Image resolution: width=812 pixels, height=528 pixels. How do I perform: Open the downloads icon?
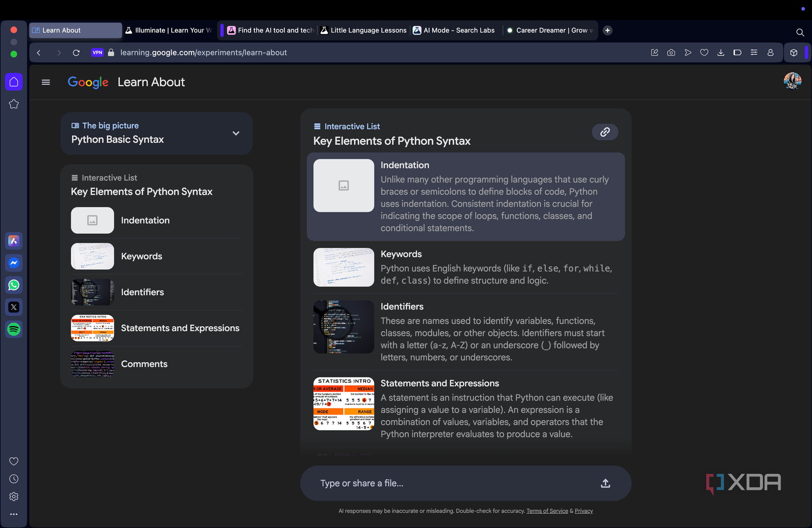coord(721,53)
